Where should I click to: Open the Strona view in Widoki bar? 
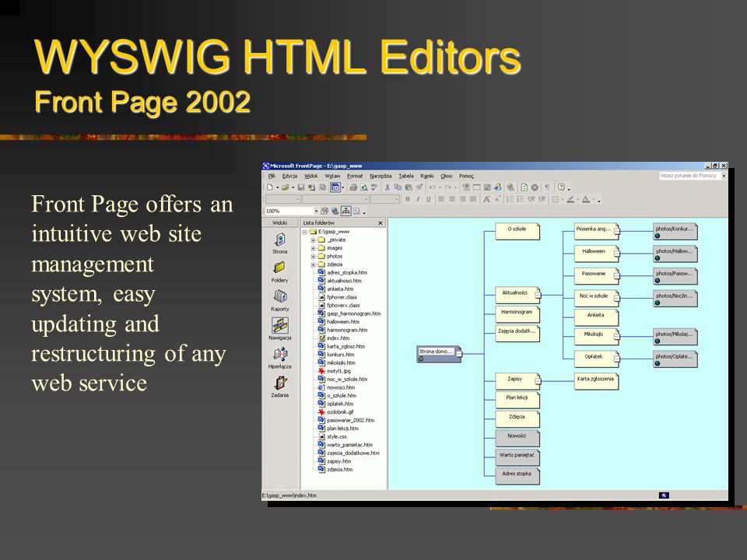tap(279, 243)
